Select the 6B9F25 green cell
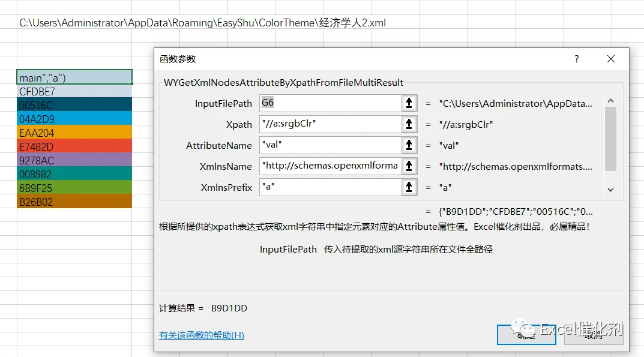 pos(74,187)
